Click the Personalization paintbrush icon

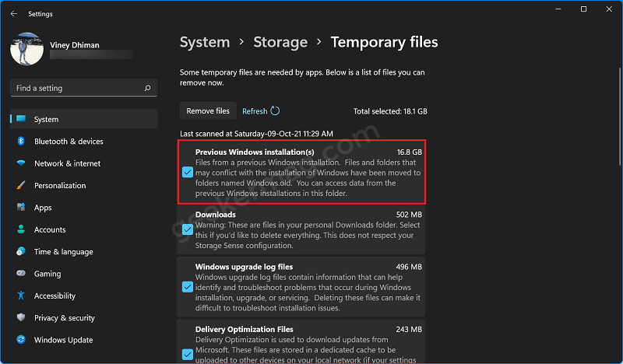coord(21,185)
